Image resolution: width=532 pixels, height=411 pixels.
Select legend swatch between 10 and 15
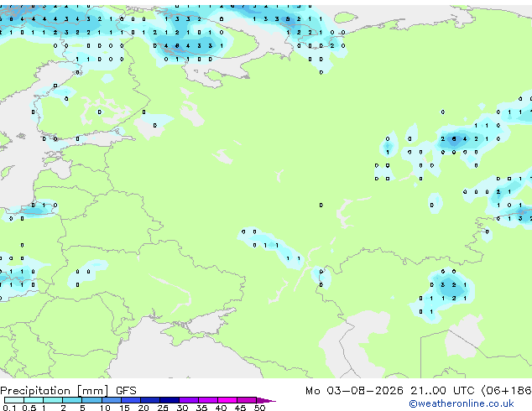[111, 400]
